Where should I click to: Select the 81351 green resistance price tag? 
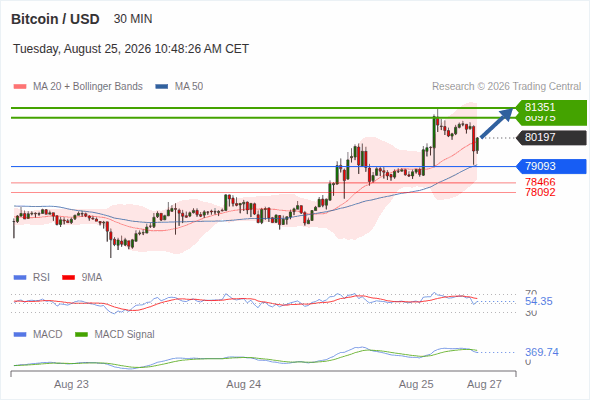551,107
